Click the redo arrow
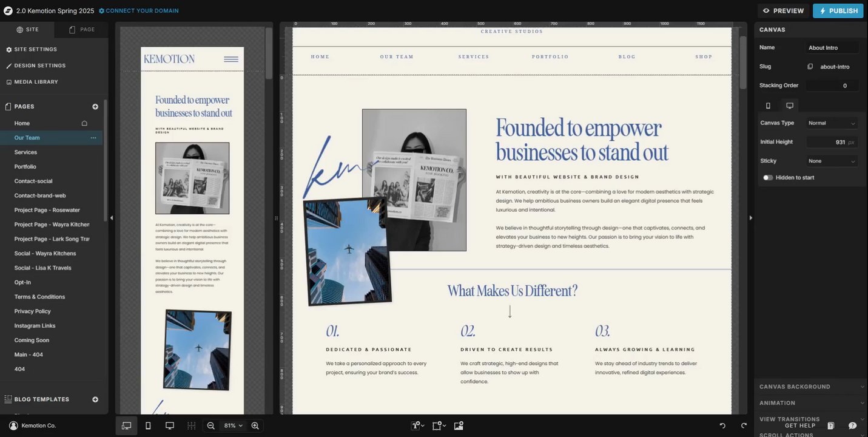This screenshot has width=868, height=437. 744,425
